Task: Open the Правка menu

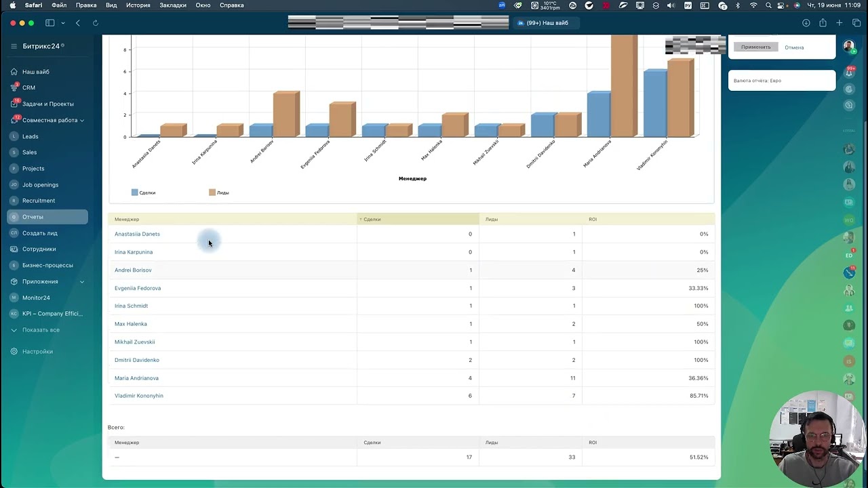Action: (86, 5)
